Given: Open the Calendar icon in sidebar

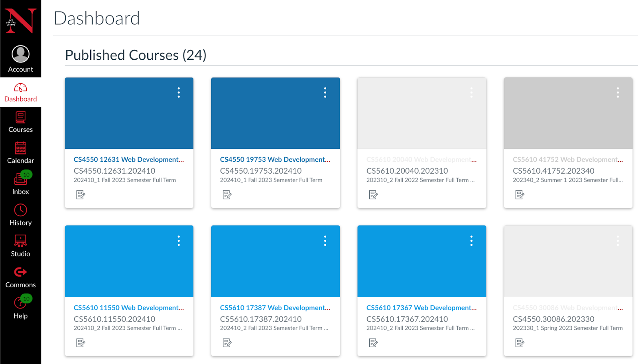Looking at the screenshot, I should 20,148.
